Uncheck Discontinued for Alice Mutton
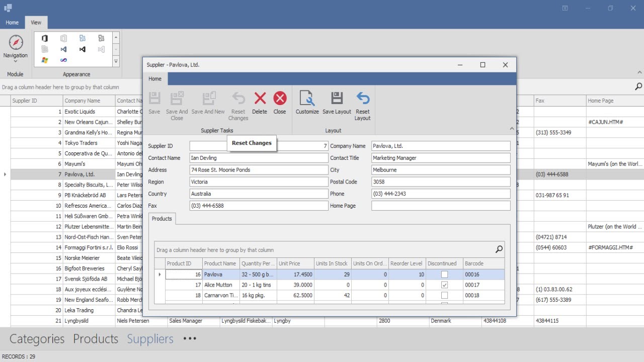Viewport: 644px width, 362px height. click(444, 285)
